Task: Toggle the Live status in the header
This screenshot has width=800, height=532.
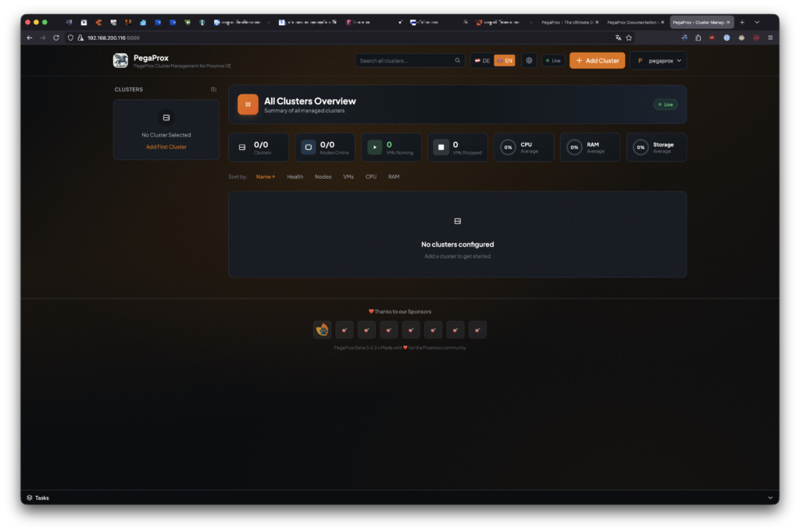Action: point(553,60)
